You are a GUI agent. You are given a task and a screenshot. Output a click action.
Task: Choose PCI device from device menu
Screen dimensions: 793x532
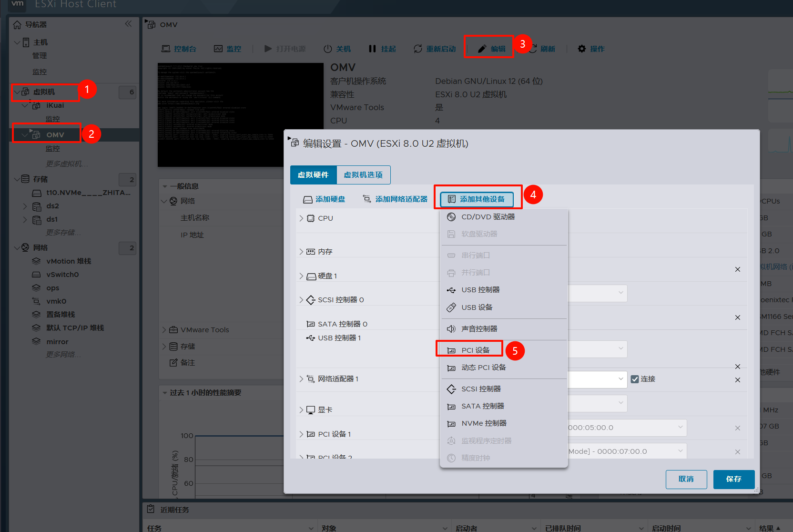(x=504, y=350)
